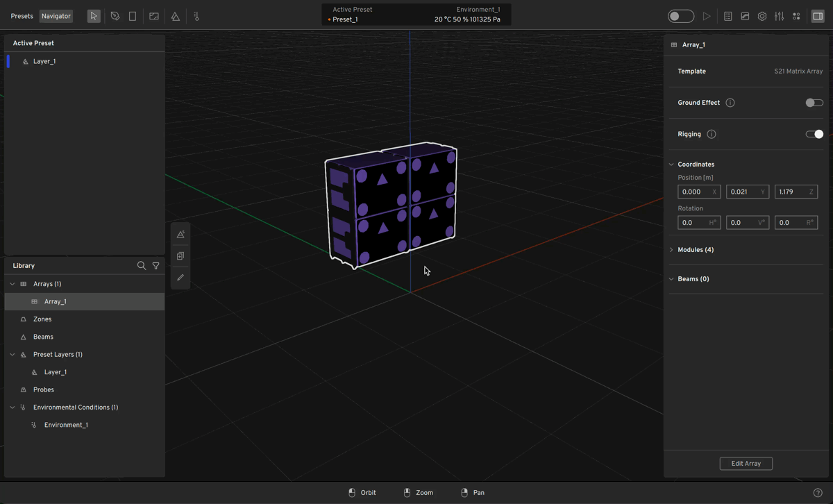Select the arrow pointer tool
Viewport: 833px width, 504px height.
[x=94, y=16]
